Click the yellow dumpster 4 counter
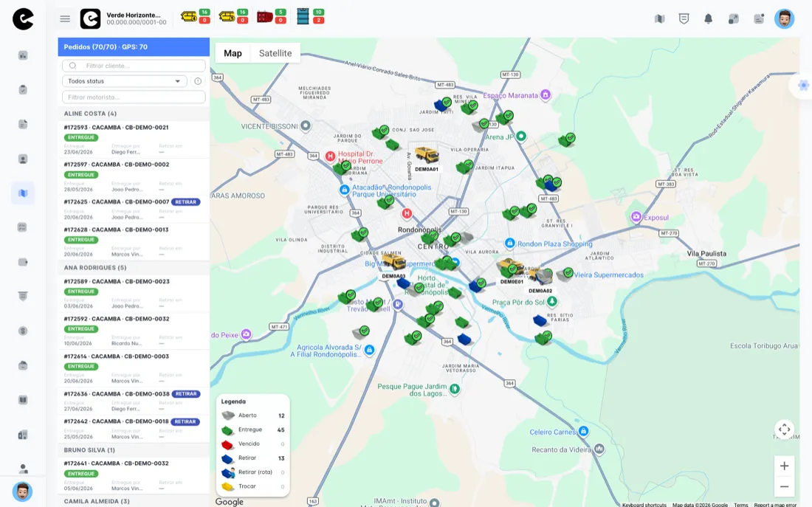This screenshot has width=812, height=507. [195, 16]
